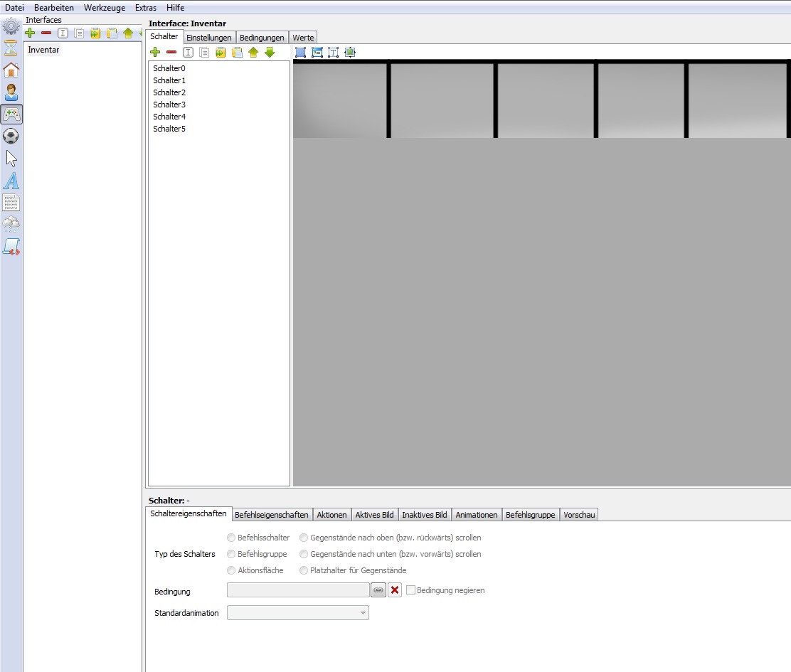Clear Bedingung with red X button
791x672 pixels.
[395, 590]
